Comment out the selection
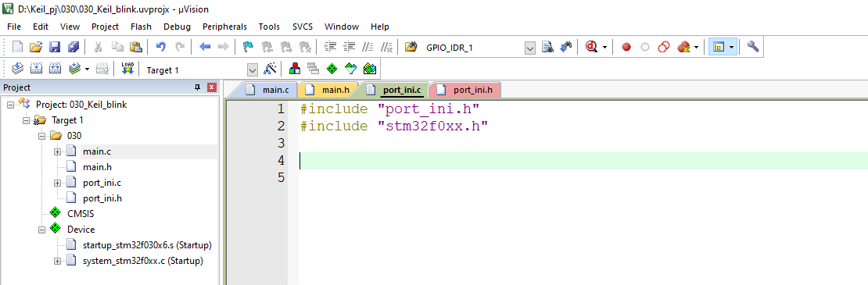 (368, 47)
